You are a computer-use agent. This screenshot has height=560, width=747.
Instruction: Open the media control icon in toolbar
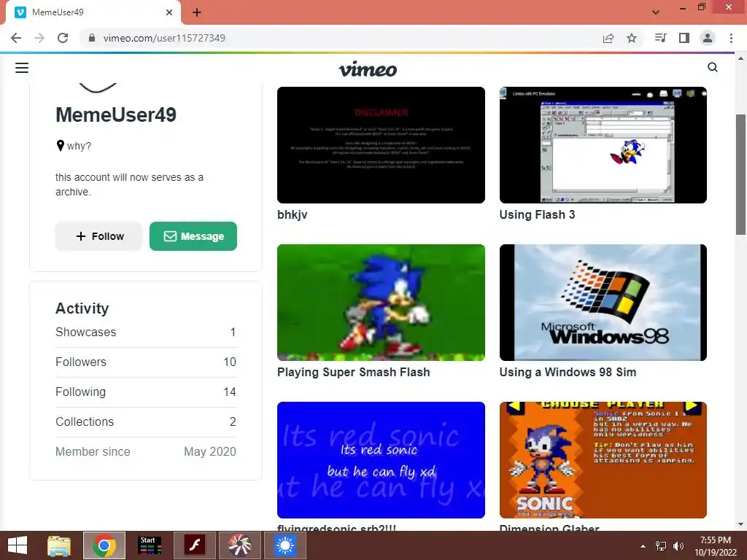660,38
